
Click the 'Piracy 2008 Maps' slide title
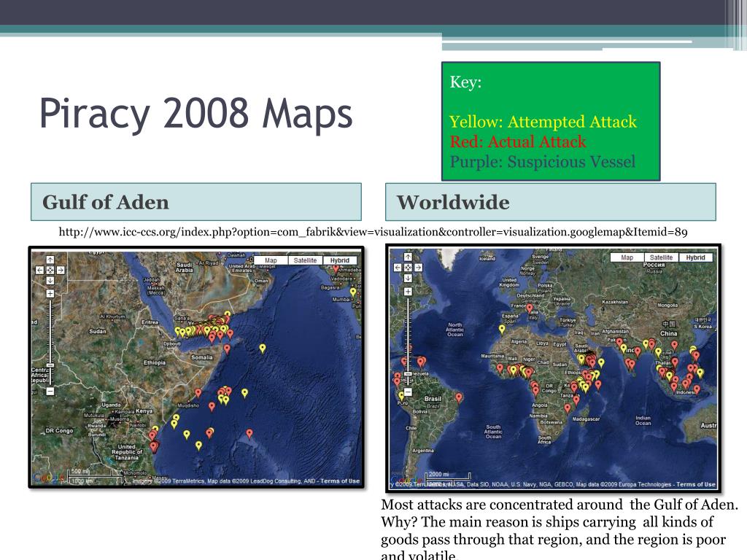click(196, 114)
